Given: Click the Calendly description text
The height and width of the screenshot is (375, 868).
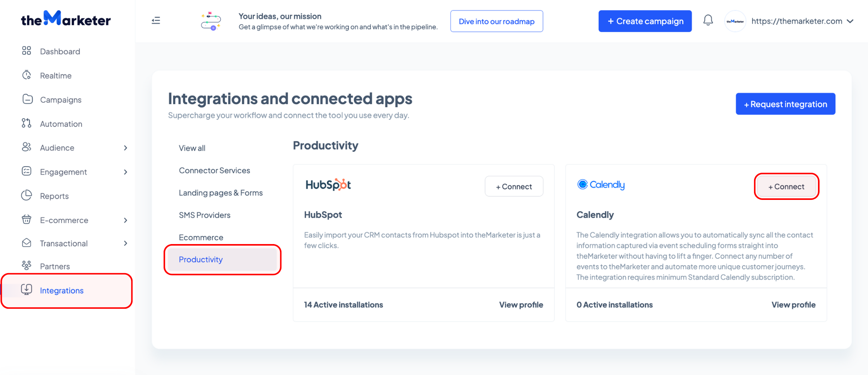Looking at the screenshot, I should [695, 256].
